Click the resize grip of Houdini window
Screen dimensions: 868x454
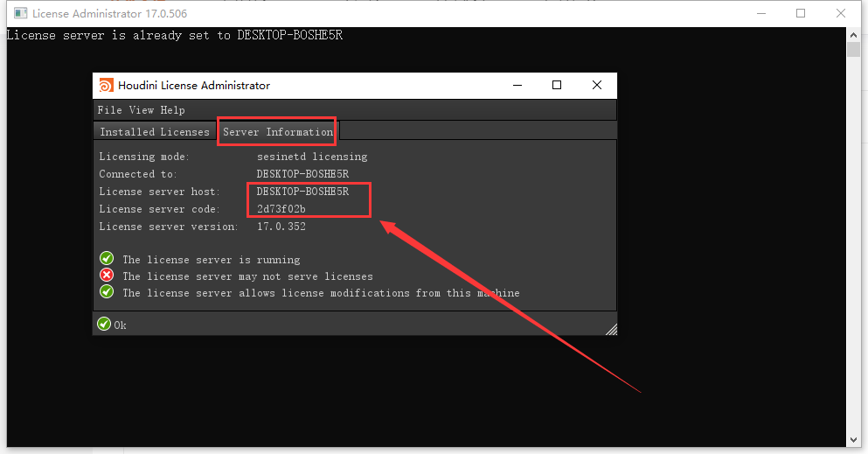(x=611, y=330)
